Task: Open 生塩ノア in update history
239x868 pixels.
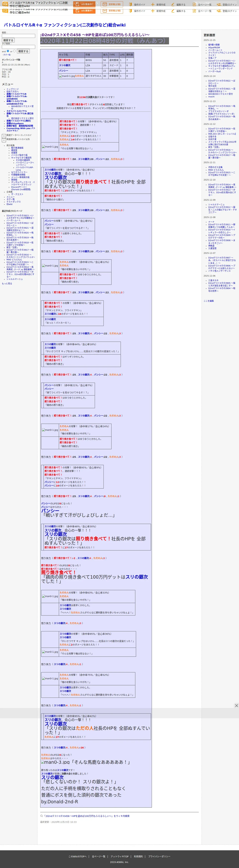Action: 212,58
